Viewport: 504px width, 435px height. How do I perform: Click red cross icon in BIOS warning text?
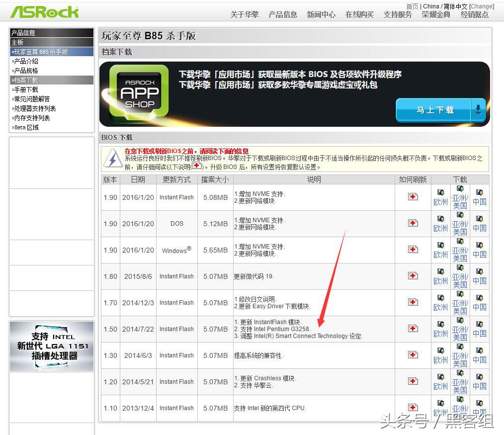click(x=197, y=166)
